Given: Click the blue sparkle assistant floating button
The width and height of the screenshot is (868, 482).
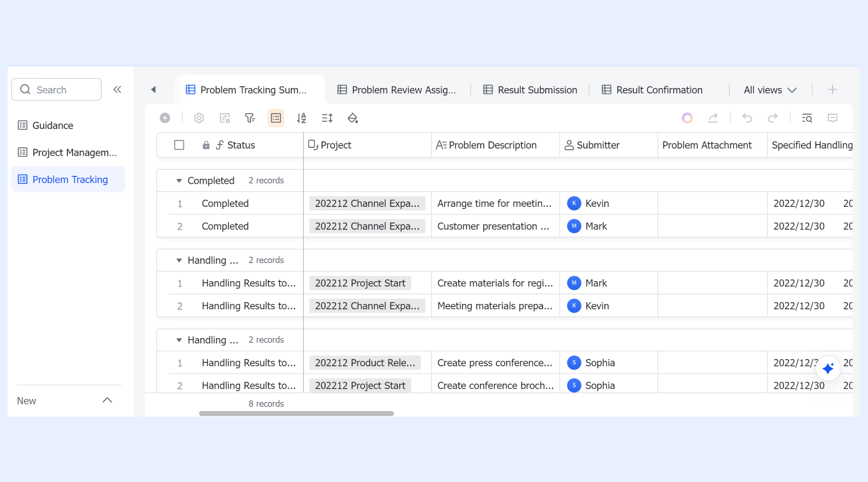Looking at the screenshot, I should [x=828, y=368].
